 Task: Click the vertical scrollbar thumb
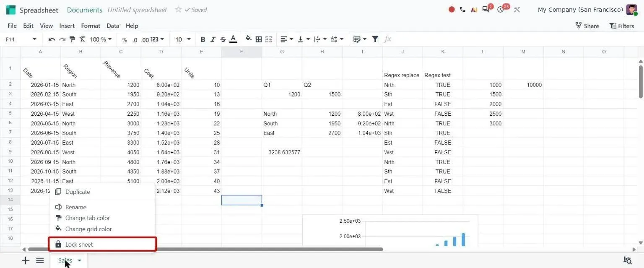tap(641, 82)
